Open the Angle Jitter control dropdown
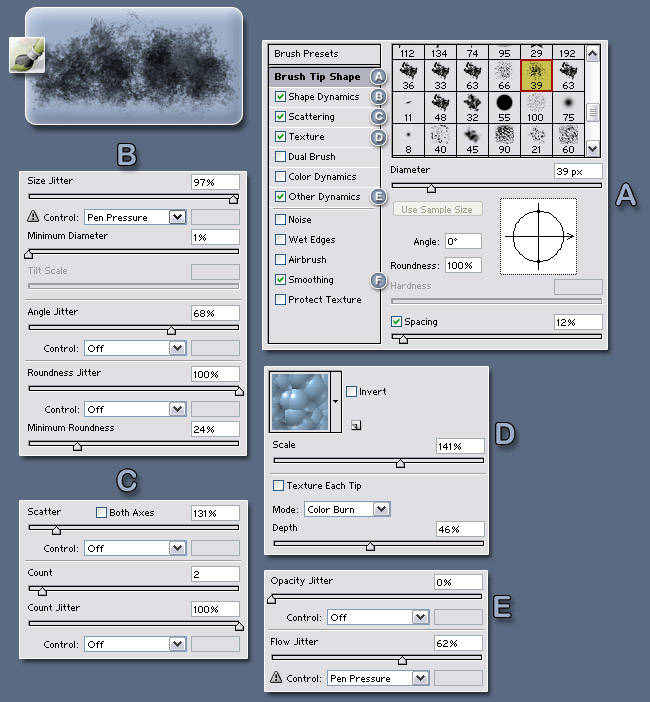This screenshot has width=650, height=702. click(x=136, y=348)
